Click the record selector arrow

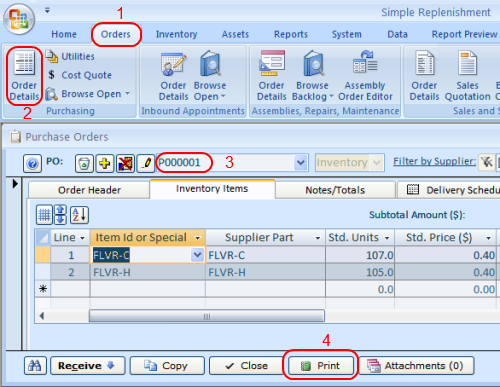click(15, 184)
